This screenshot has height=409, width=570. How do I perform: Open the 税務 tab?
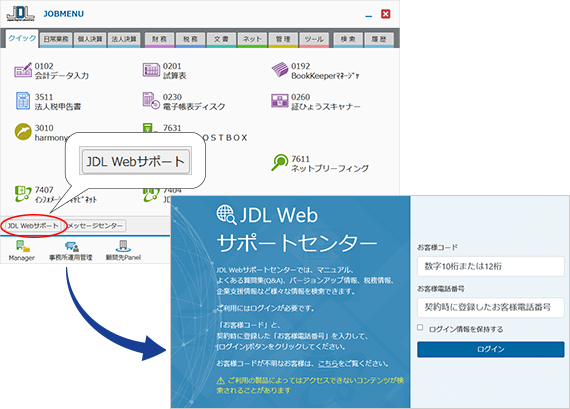point(190,39)
